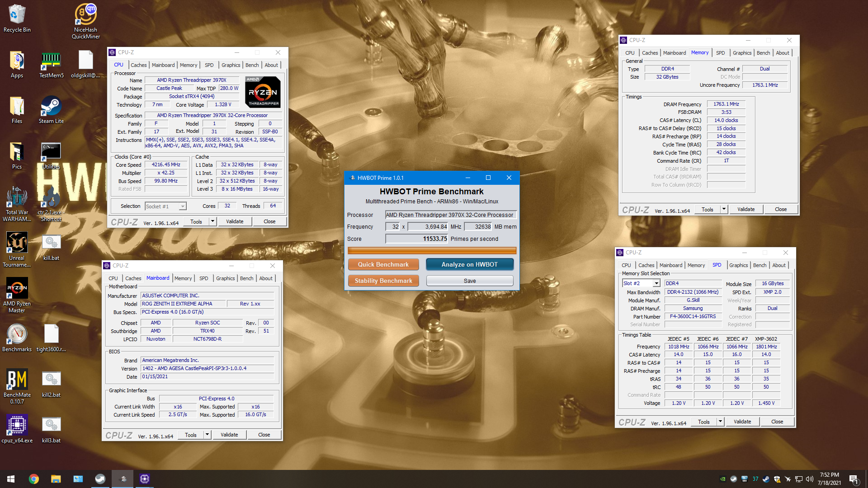This screenshot has height=488, width=868.
Task: Click the Tools button in the CPU-Z SPD window
Action: pos(703,422)
